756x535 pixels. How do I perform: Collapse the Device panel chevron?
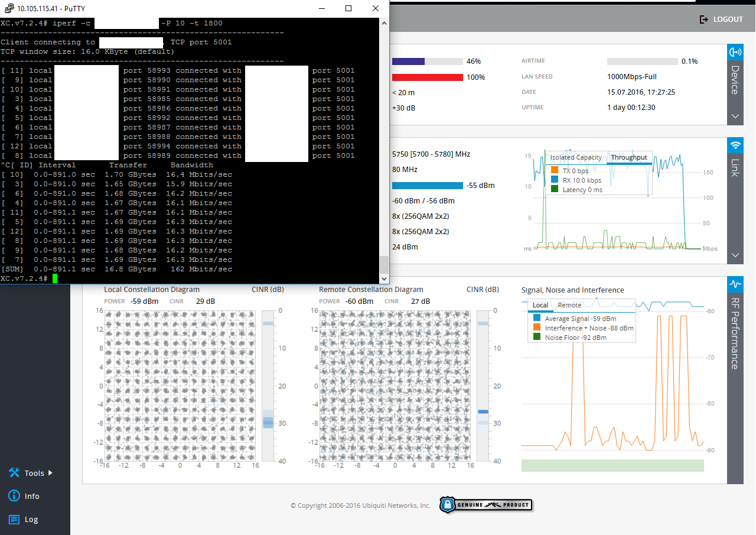pyautogui.click(x=735, y=116)
